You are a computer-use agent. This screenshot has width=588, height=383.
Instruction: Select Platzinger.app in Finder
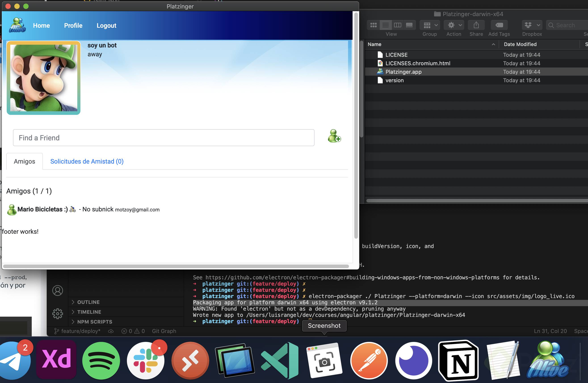[403, 72]
